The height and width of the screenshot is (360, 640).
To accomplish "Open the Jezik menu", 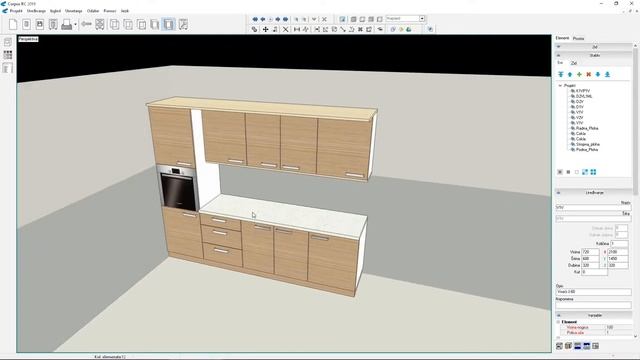I will pos(124,11).
